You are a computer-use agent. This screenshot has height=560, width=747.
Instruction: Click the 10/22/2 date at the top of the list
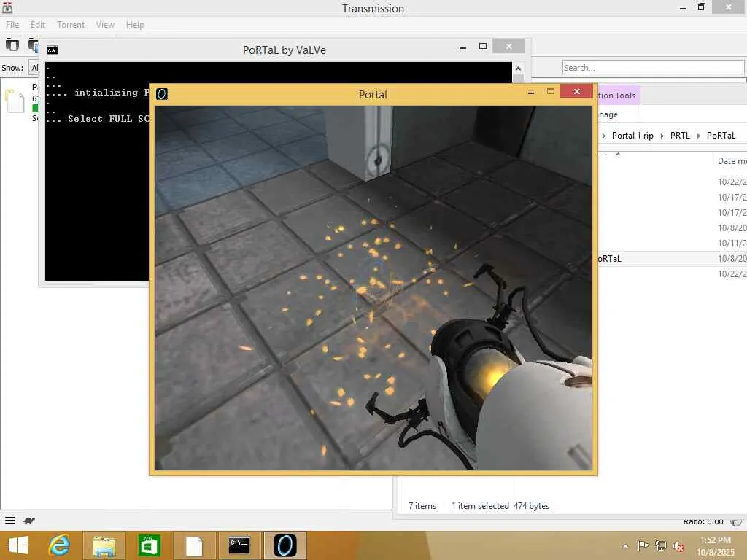click(732, 182)
